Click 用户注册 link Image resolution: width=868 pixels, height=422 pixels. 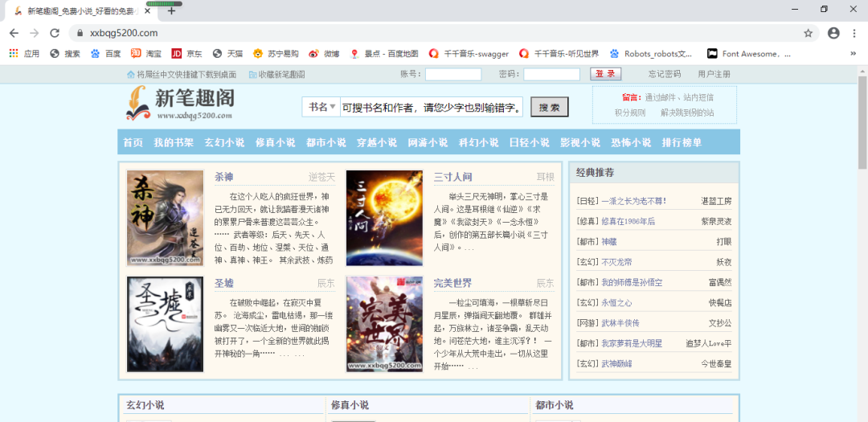[714, 74]
